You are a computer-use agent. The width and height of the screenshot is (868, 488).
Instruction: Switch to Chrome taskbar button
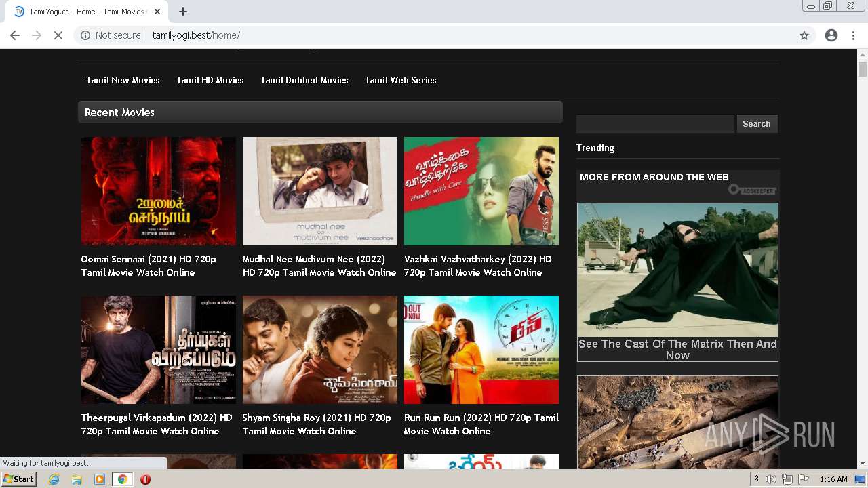(122, 479)
